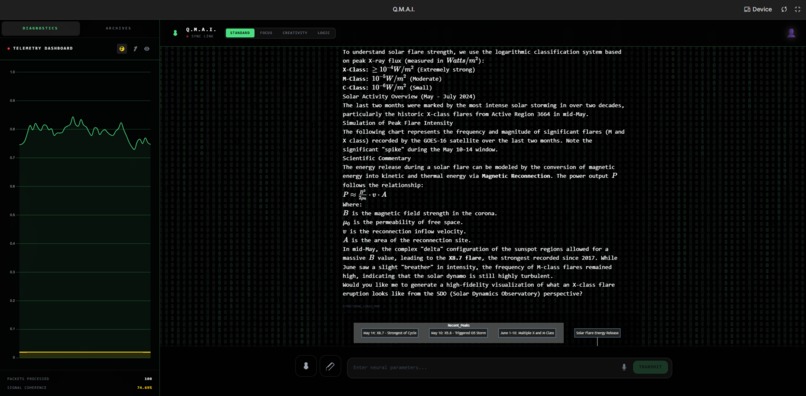Click the paperclip attach button
806x396 pixels.
point(331,366)
